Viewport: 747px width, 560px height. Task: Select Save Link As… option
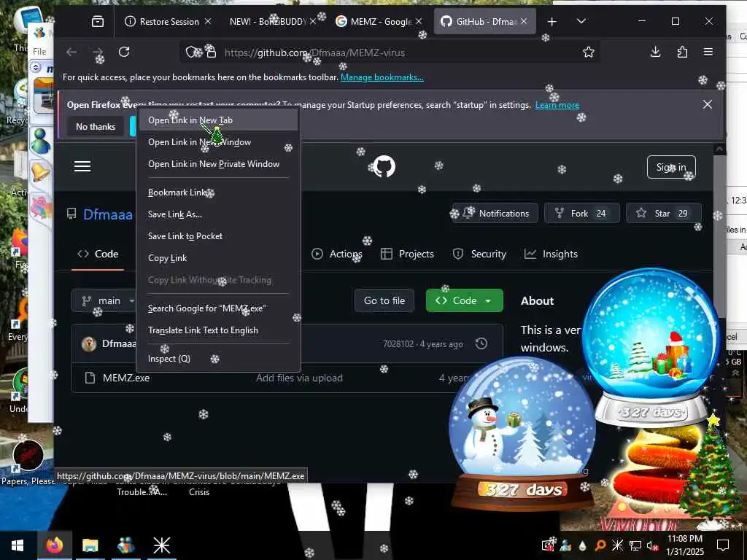217,215
